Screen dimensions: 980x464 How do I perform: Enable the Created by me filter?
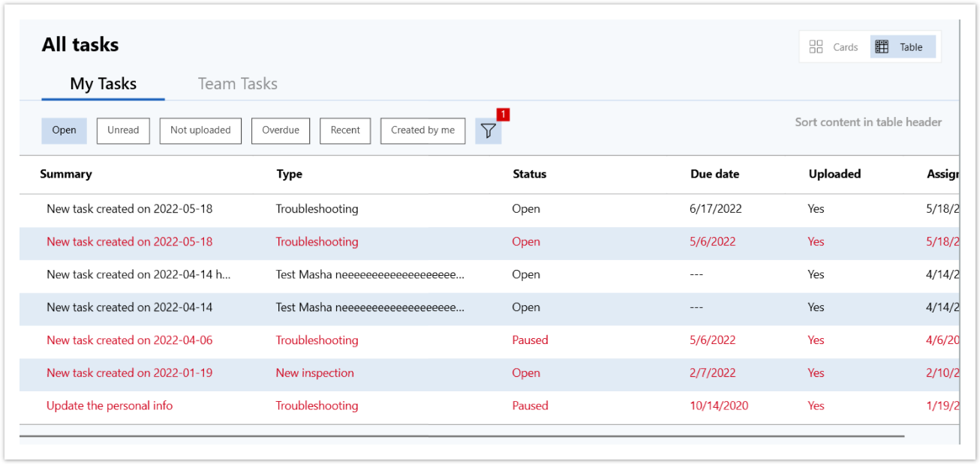click(x=422, y=130)
